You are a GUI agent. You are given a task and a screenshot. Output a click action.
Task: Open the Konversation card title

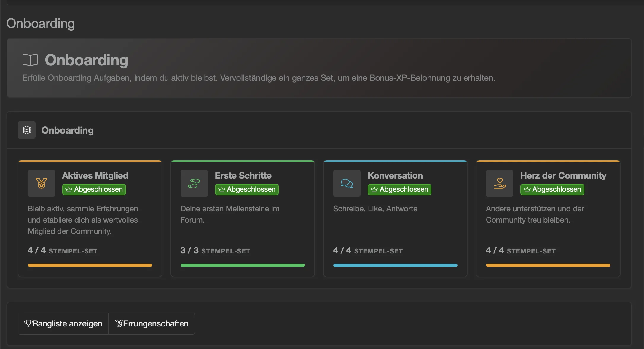click(x=395, y=176)
